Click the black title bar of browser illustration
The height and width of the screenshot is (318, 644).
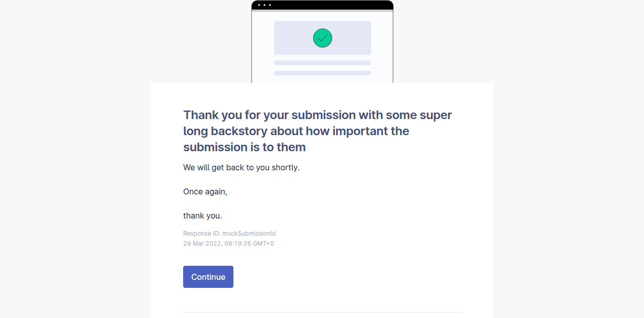coord(323,5)
